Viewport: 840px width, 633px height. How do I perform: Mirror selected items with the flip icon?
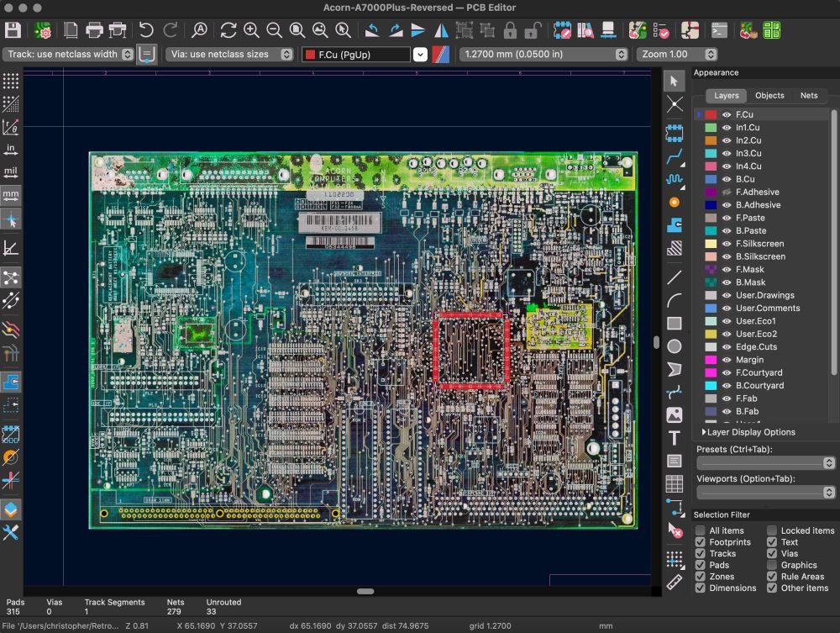coord(441,30)
